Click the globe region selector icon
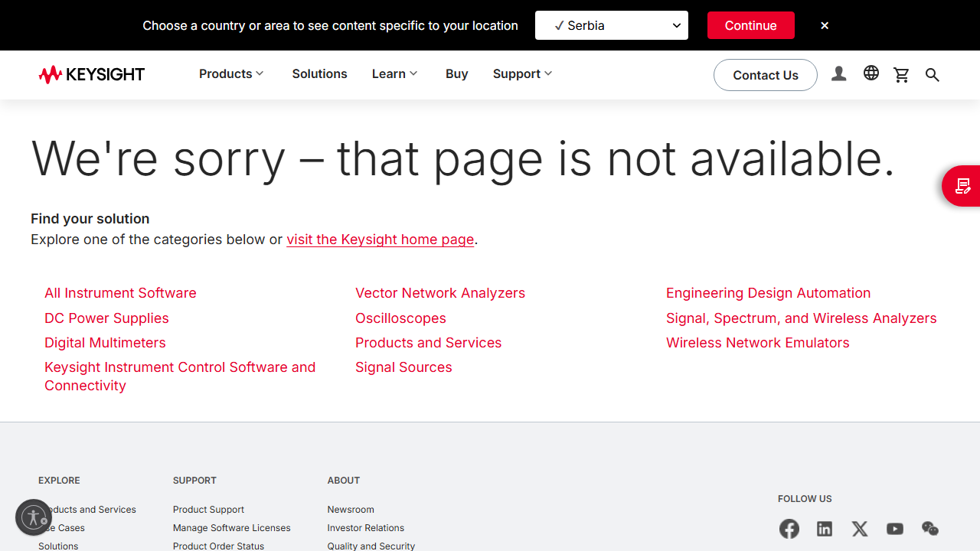 pos(871,73)
